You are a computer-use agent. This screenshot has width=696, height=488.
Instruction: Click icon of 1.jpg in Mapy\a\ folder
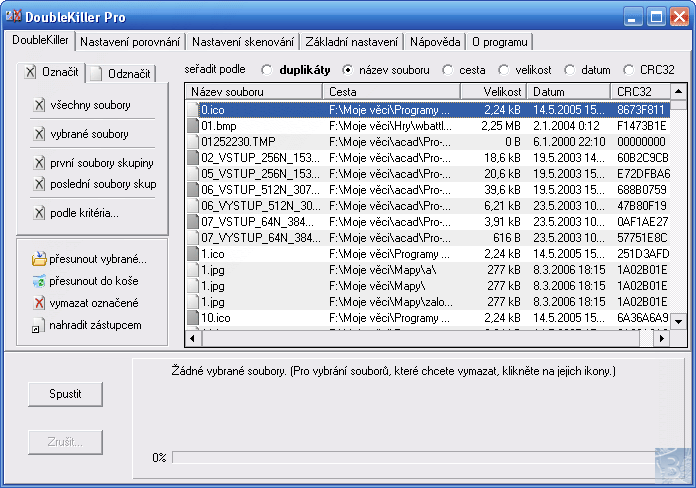point(193,270)
